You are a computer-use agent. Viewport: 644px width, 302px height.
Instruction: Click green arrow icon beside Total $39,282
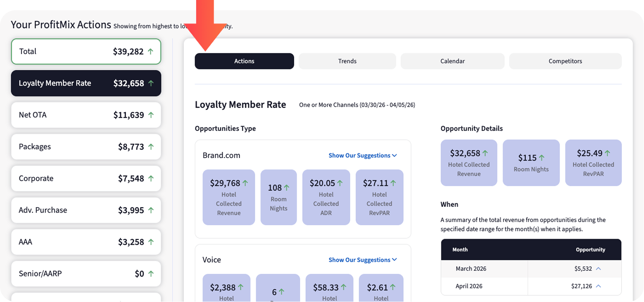pos(151,52)
